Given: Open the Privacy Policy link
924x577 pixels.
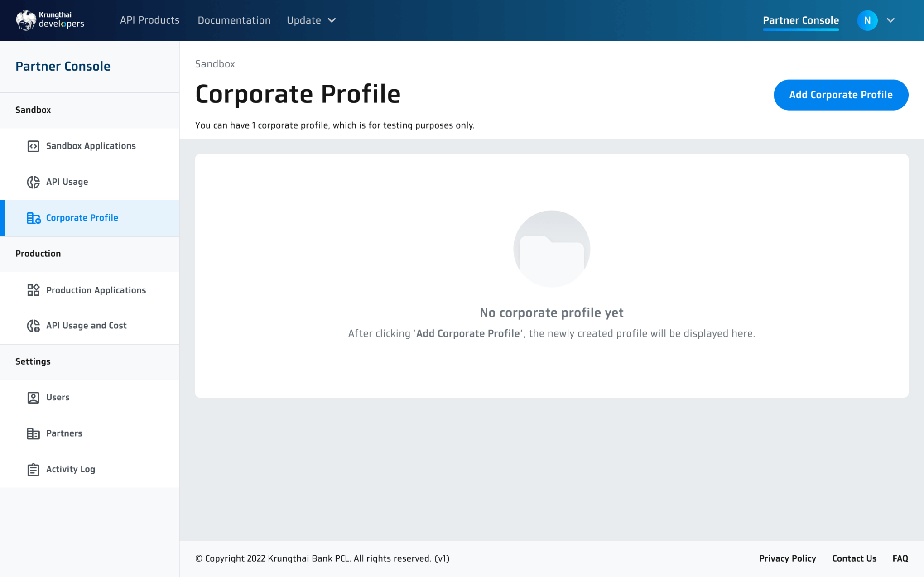Looking at the screenshot, I should pyautogui.click(x=787, y=558).
